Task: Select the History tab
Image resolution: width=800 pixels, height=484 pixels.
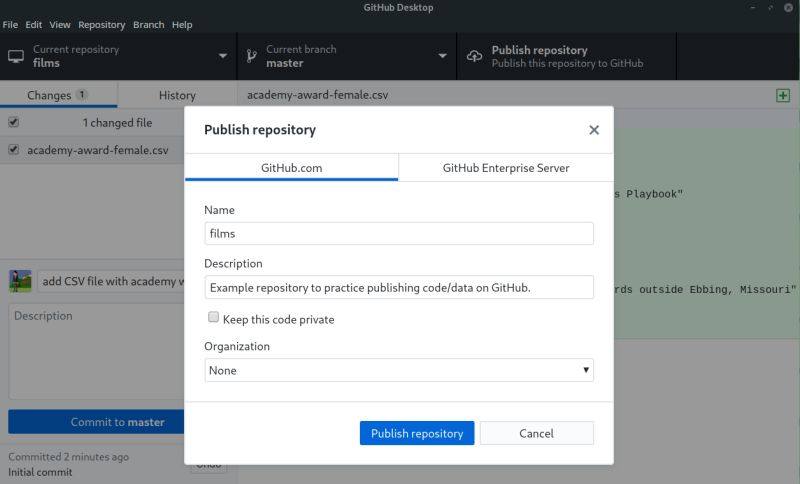Action: coord(177,95)
